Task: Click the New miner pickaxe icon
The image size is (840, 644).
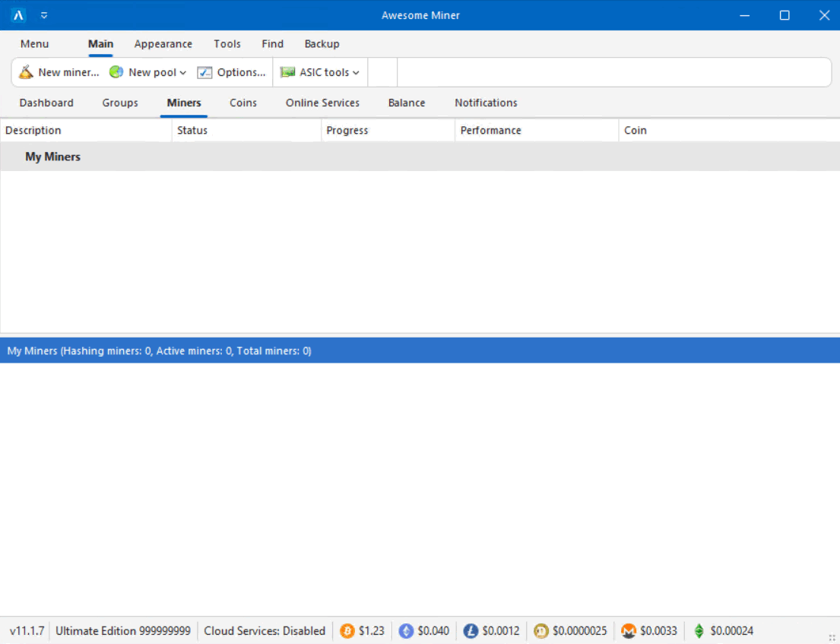Action: coord(27,72)
